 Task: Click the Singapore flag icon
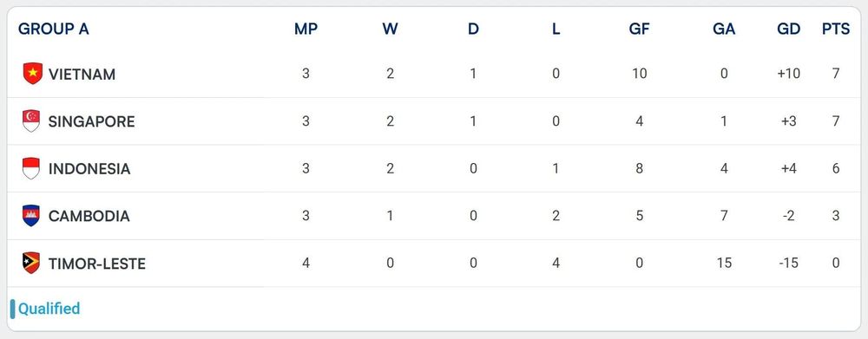pos(31,121)
